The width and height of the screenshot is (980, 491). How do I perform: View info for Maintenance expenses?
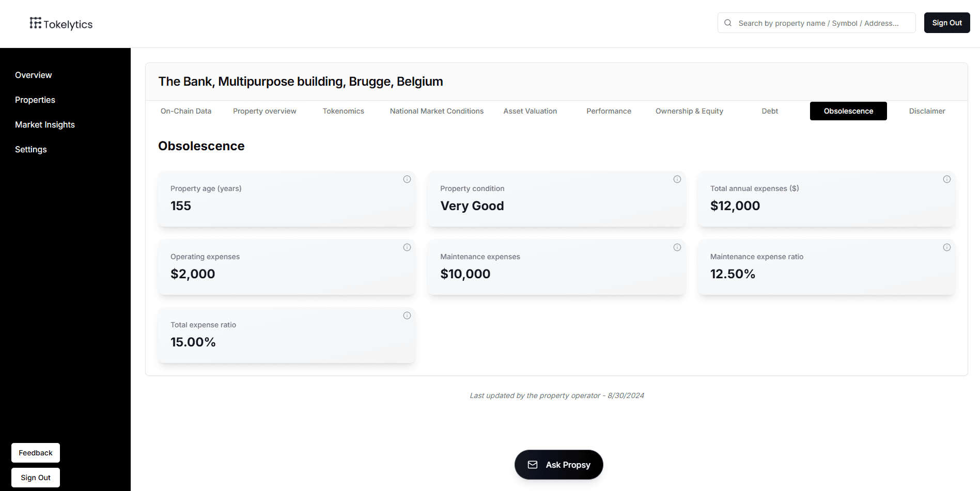pyautogui.click(x=677, y=247)
